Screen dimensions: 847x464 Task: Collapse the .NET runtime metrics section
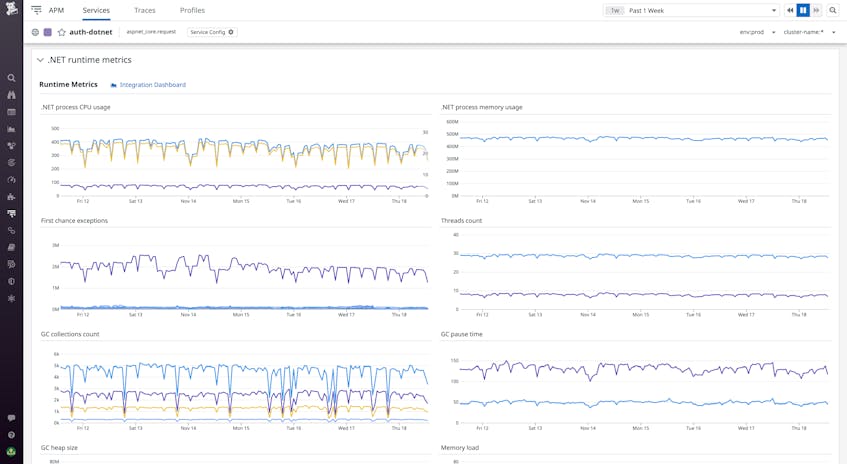[40, 60]
